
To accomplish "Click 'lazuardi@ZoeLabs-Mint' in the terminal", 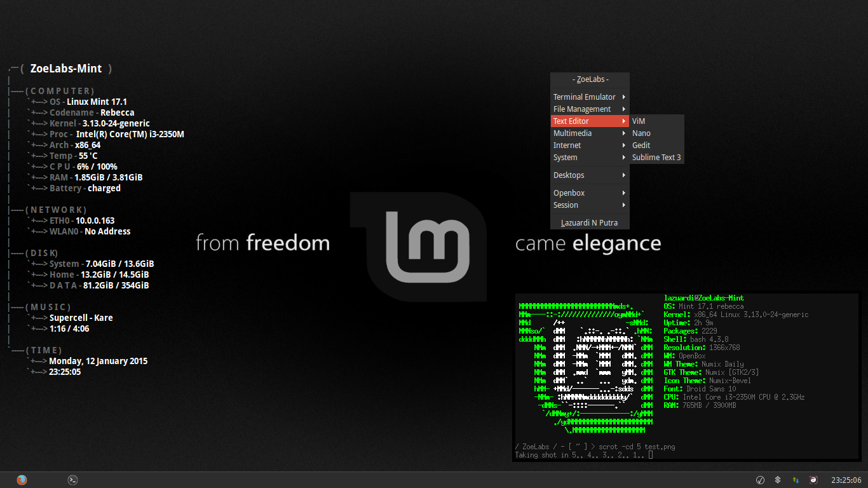I will pos(703,298).
